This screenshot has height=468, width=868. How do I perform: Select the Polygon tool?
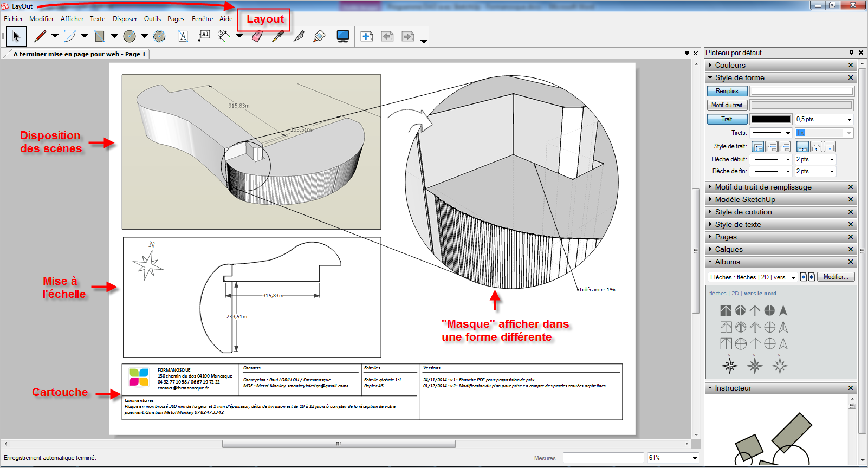[159, 36]
